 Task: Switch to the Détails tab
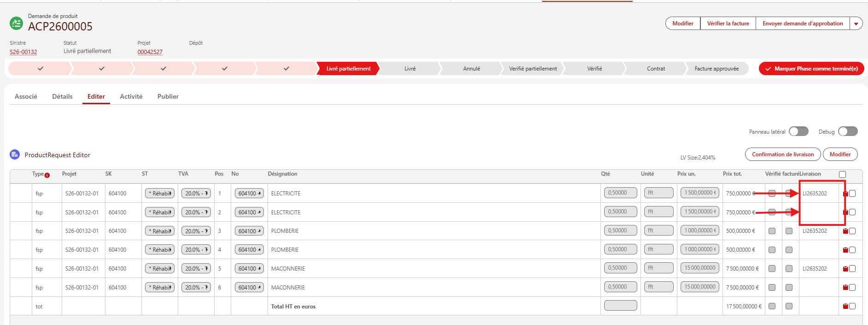click(x=62, y=96)
